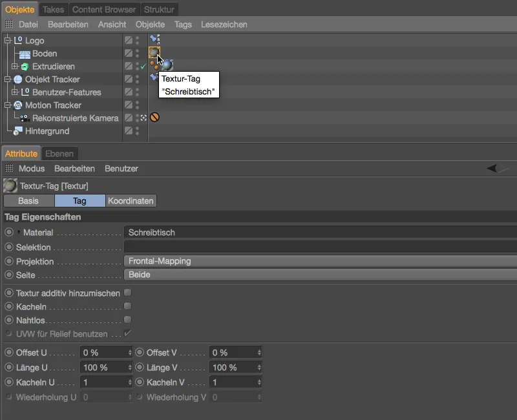Screen dimensions: 517x420
Task: Select the Logo null object icon
Action: click(18, 41)
